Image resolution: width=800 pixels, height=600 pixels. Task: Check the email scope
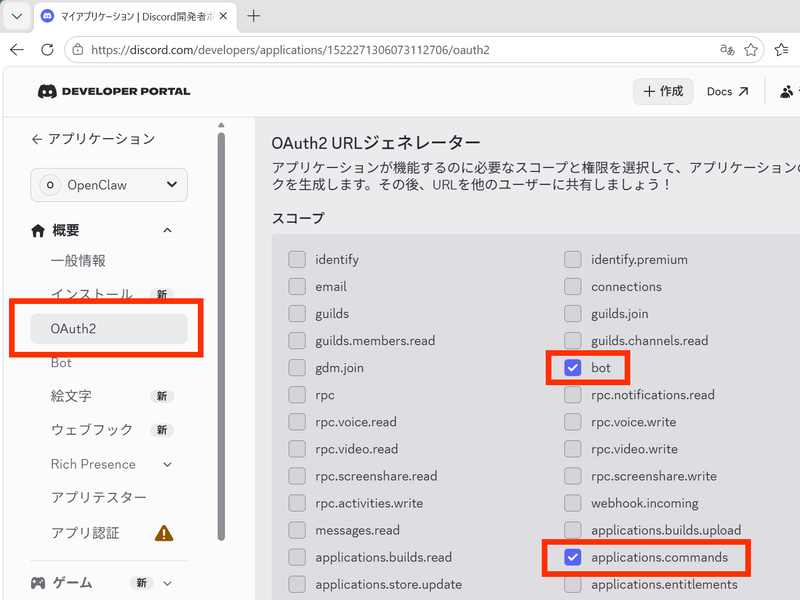[297, 286]
